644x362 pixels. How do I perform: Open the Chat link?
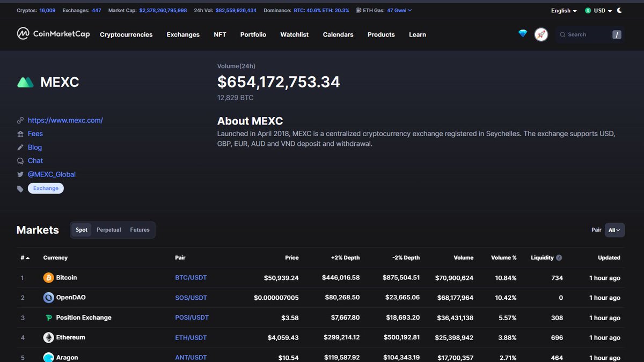[35, 161]
